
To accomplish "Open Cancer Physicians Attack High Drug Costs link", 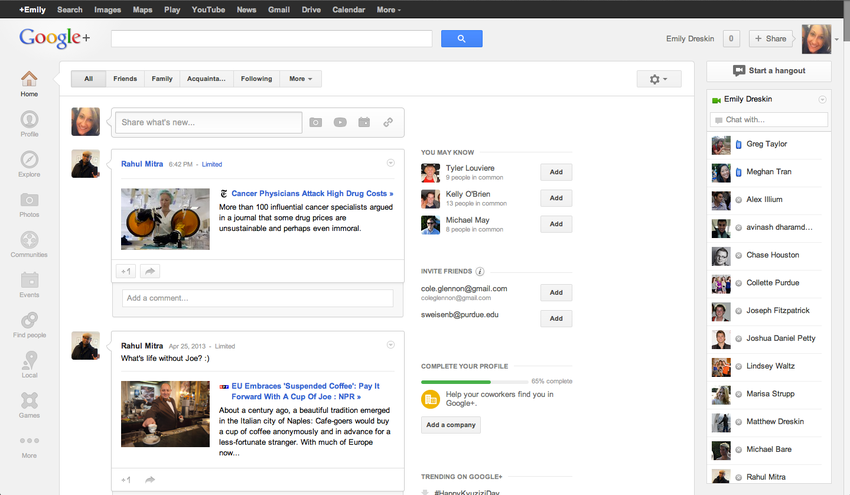I will coord(312,194).
